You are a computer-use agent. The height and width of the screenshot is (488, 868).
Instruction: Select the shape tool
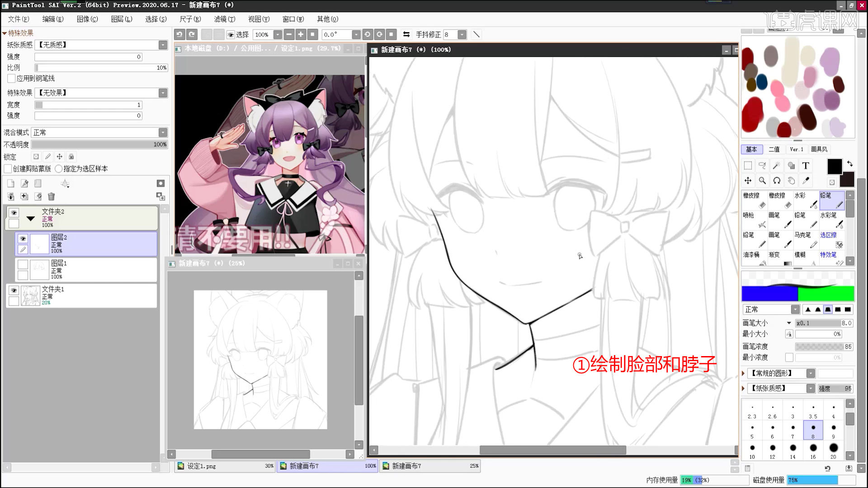point(791,166)
